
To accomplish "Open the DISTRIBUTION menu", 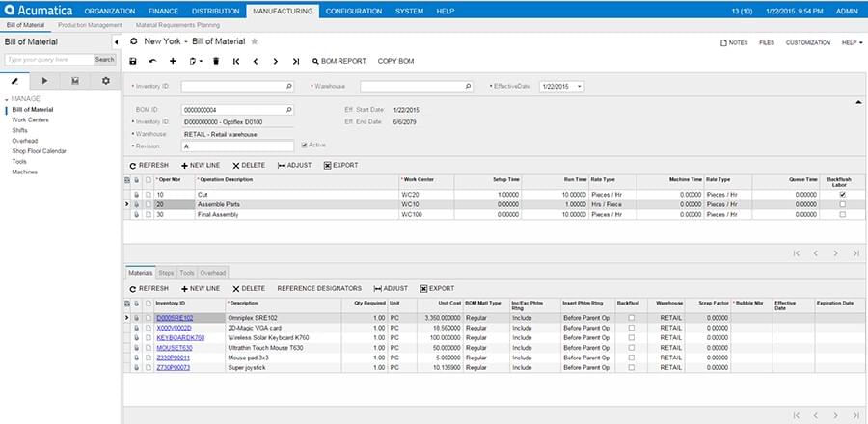I will 216,11.
